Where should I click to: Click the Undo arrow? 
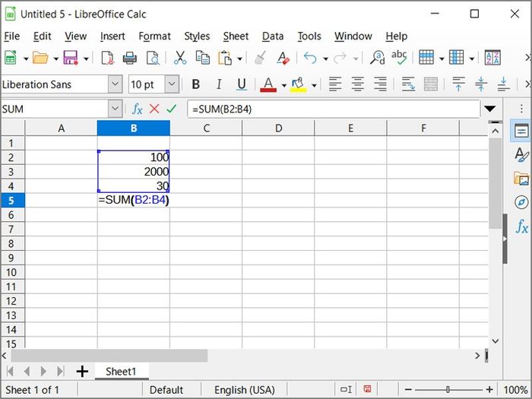[x=310, y=58]
